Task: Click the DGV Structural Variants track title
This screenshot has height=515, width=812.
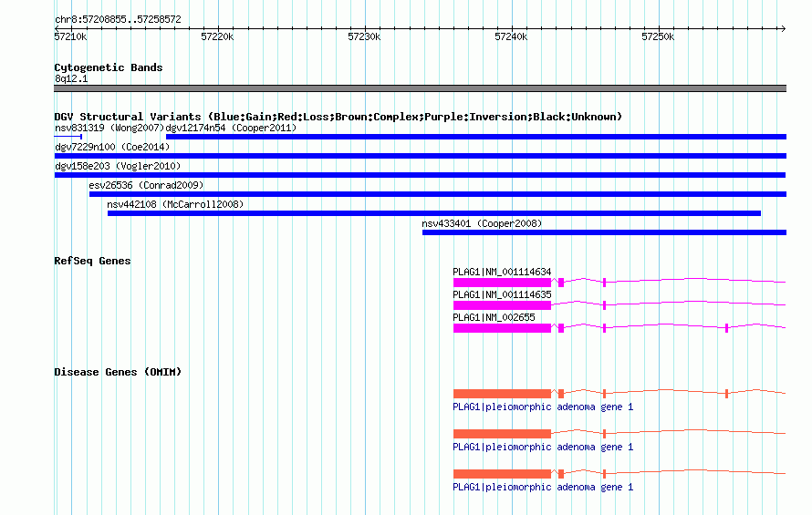Action: pyautogui.click(x=338, y=117)
